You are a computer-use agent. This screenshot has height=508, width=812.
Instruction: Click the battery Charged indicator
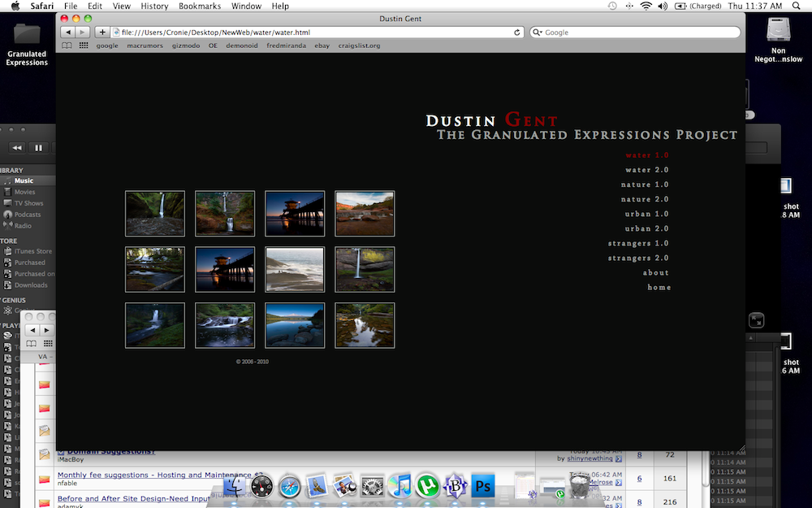pyautogui.click(x=698, y=7)
